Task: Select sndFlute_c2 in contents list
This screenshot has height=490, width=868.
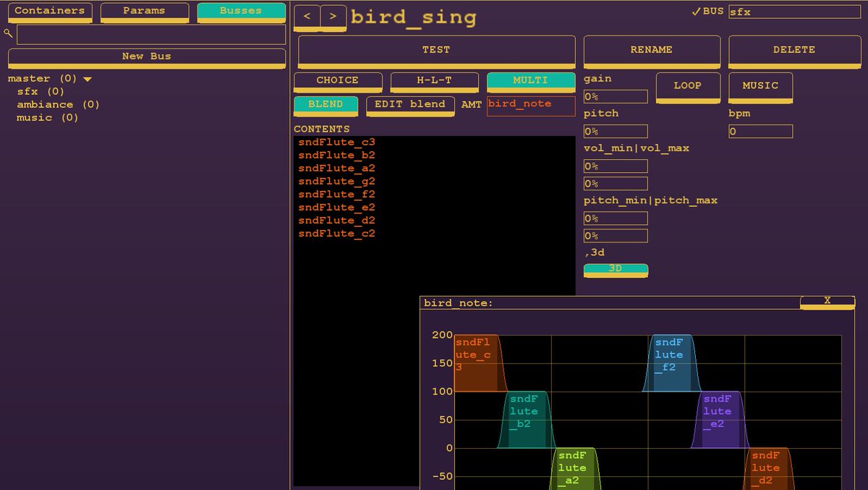Action: pyautogui.click(x=337, y=234)
